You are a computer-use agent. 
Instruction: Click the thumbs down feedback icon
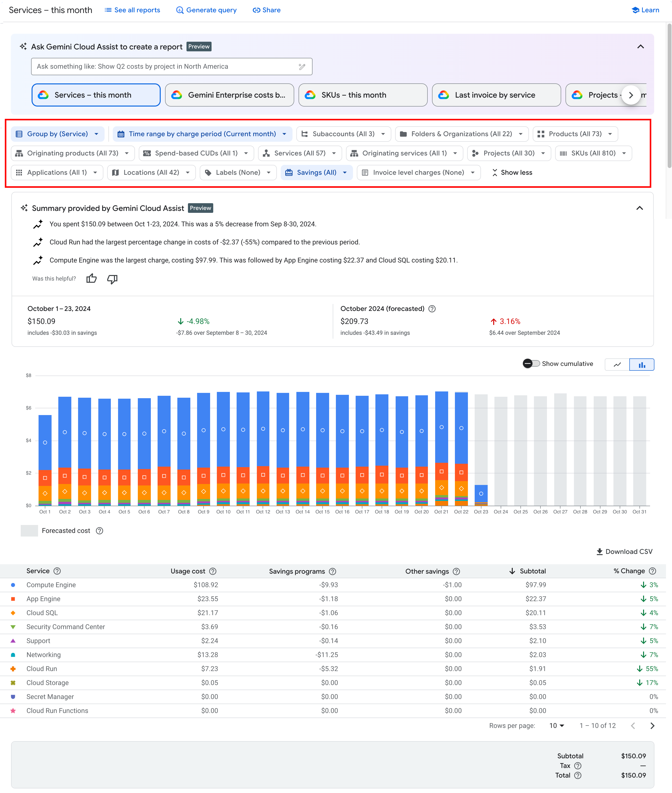tap(112, 279)
